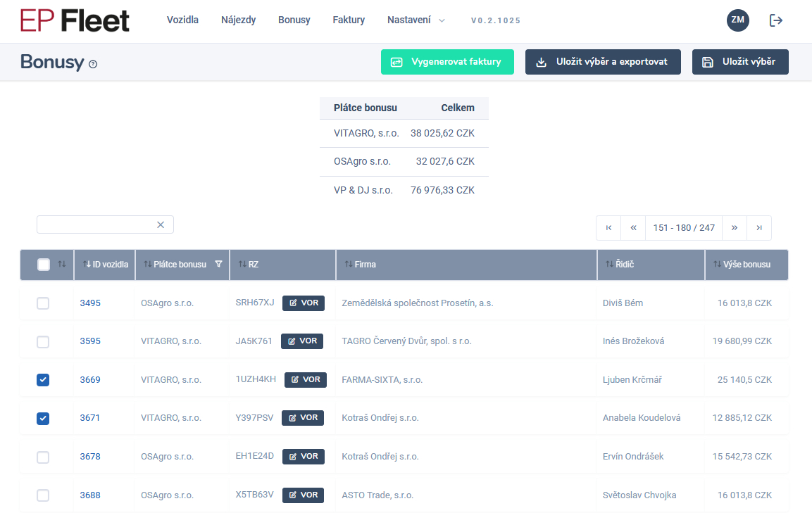Open the help icon next to Bonusy
The height and width of the screenshot is (513, 812).
(93, 64)
